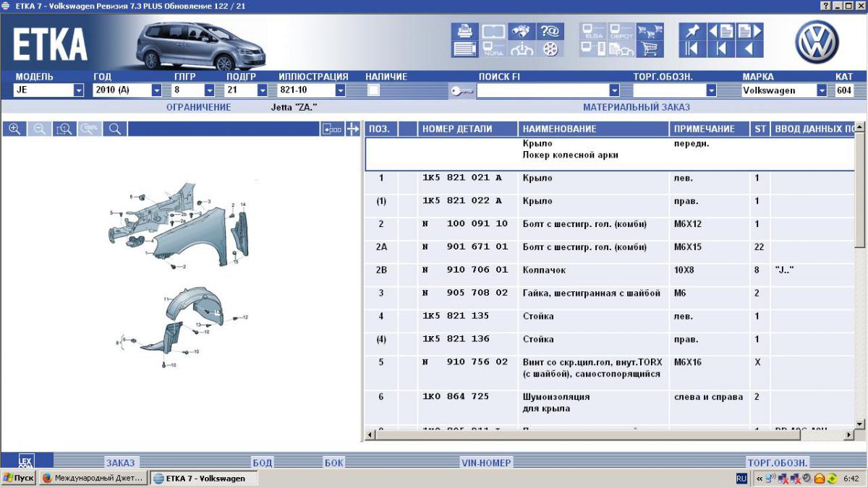This screenshot has width=868, height=488.
Task: Click the multiple shopping carts icon
Action: [x=650, y=31]
